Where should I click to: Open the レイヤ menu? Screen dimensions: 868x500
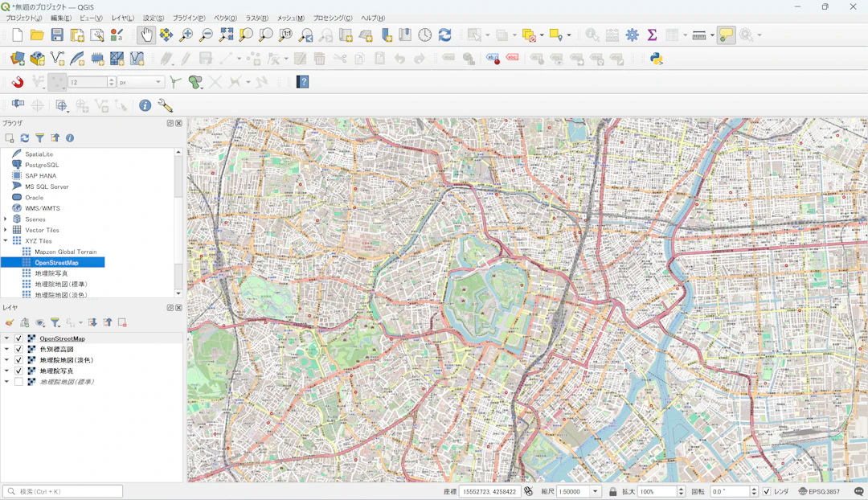123,18
